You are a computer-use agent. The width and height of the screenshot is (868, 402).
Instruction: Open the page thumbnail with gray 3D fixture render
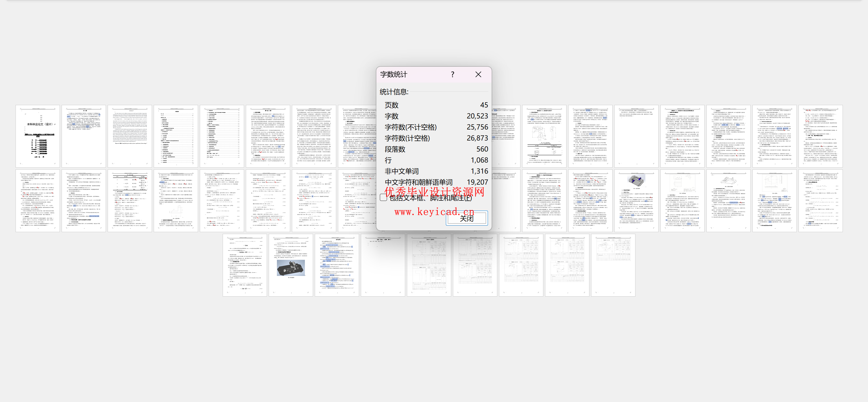point(636,200)
